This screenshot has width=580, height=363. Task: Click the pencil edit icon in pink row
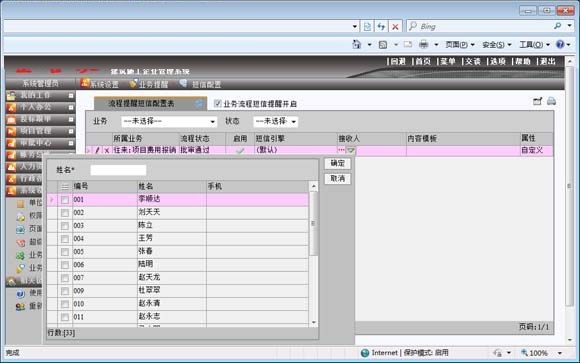coord(98,150)
